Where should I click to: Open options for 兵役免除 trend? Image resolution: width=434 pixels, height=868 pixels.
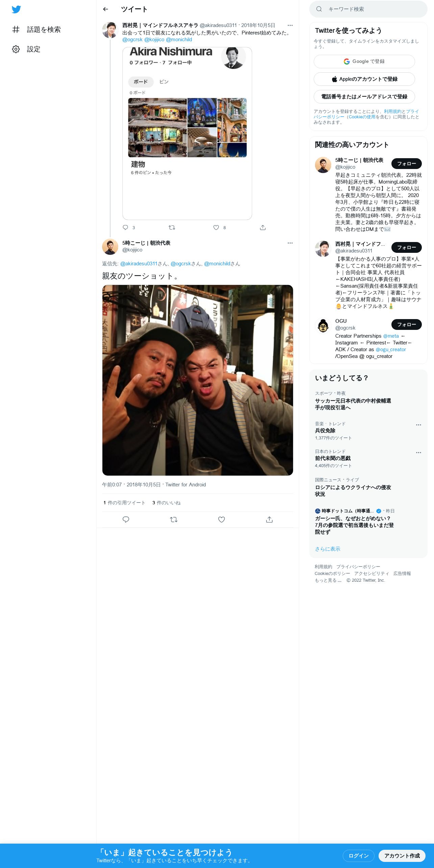[418, 425]
